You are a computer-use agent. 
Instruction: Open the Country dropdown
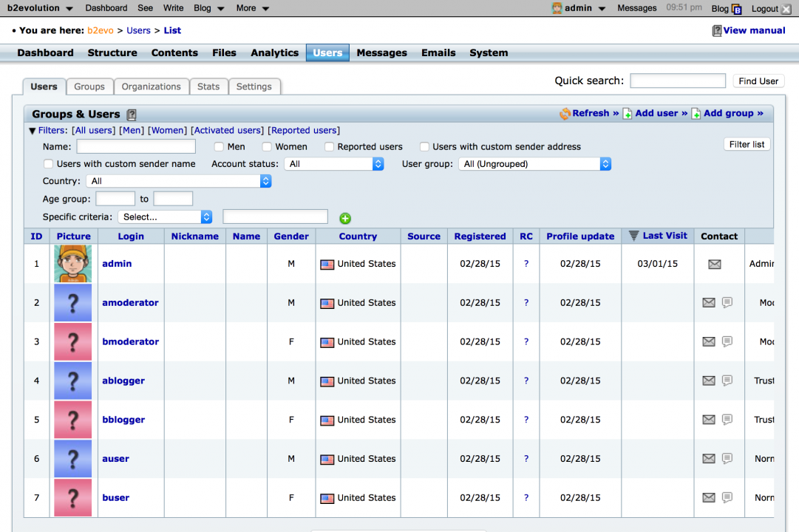click(x=178, y=181)
